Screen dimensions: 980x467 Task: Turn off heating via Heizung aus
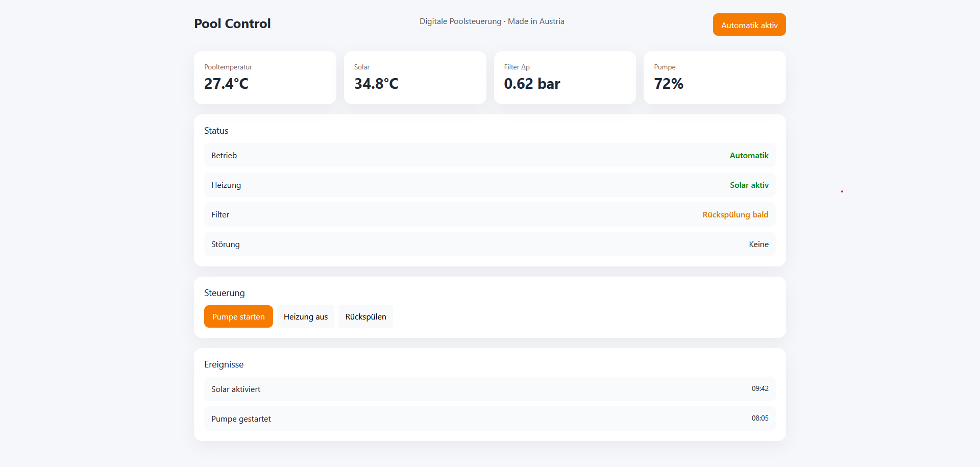[306, 316]
